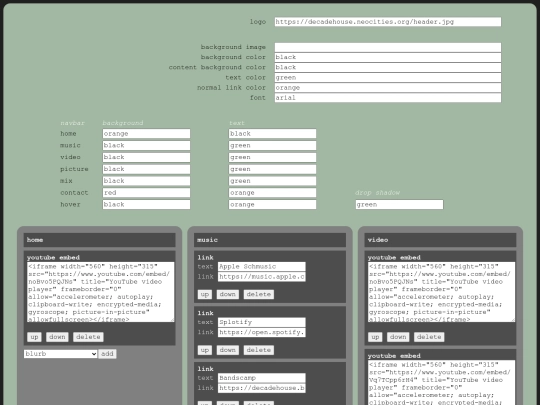Click the home panel header
The image size is (540, 405).
[100, 240]
